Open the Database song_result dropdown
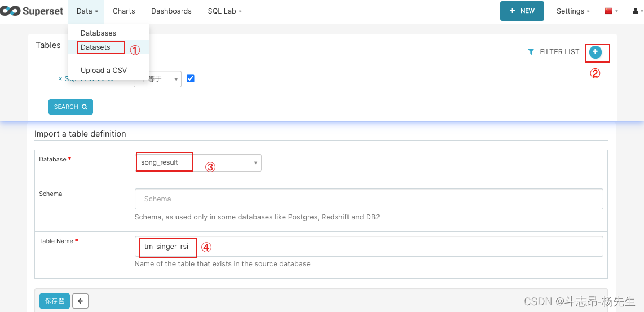Screen dimensions: 644x312 point(198,162)
